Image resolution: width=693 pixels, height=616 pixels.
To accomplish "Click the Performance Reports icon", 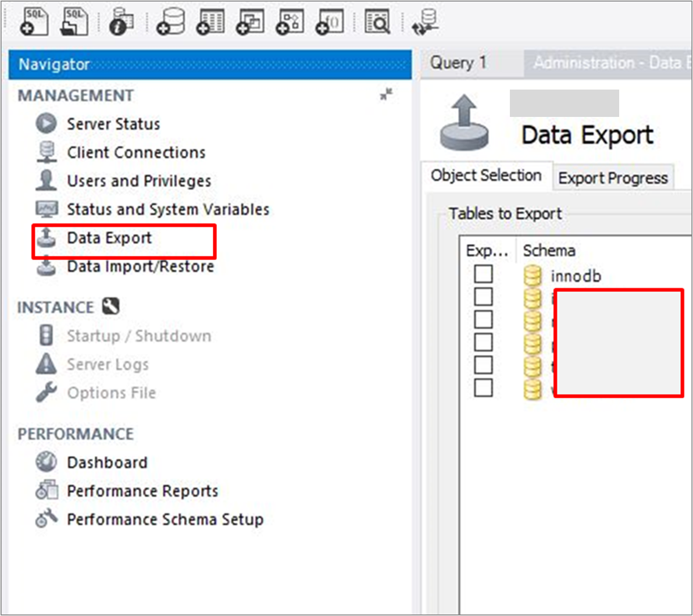I will [x=47, y=490].
